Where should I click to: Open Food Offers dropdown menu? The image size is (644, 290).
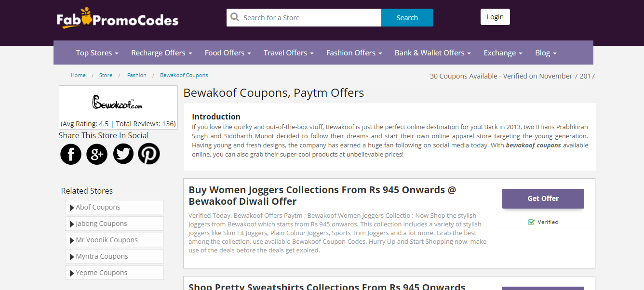(x=228, y=53)
